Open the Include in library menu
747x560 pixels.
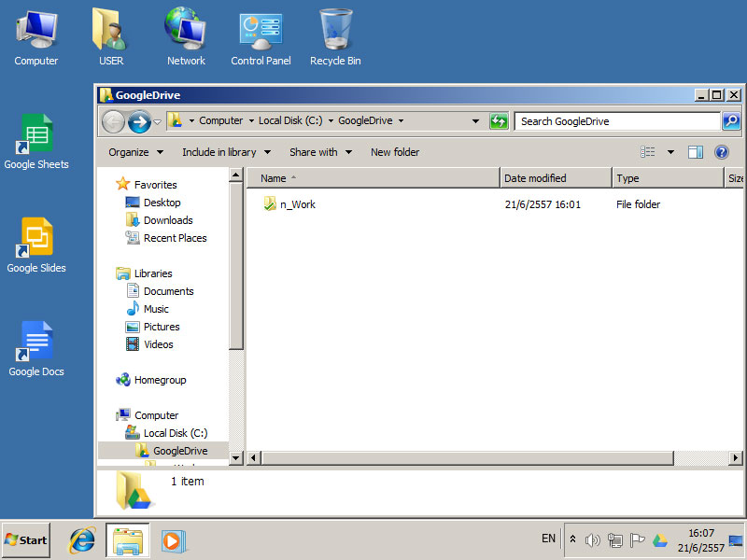click(226, 152)
